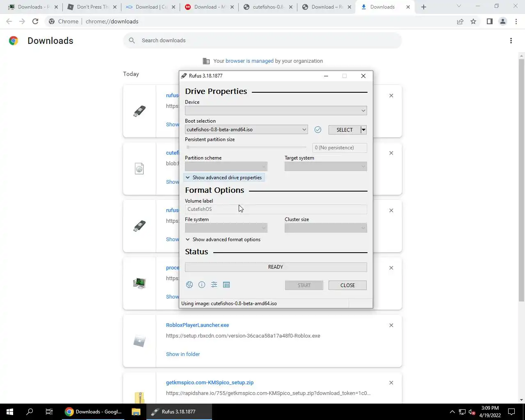Open the Cluster size dropdown
This screenshot has width=525, height=420.
pyautogui.click(x=326, y=228)
